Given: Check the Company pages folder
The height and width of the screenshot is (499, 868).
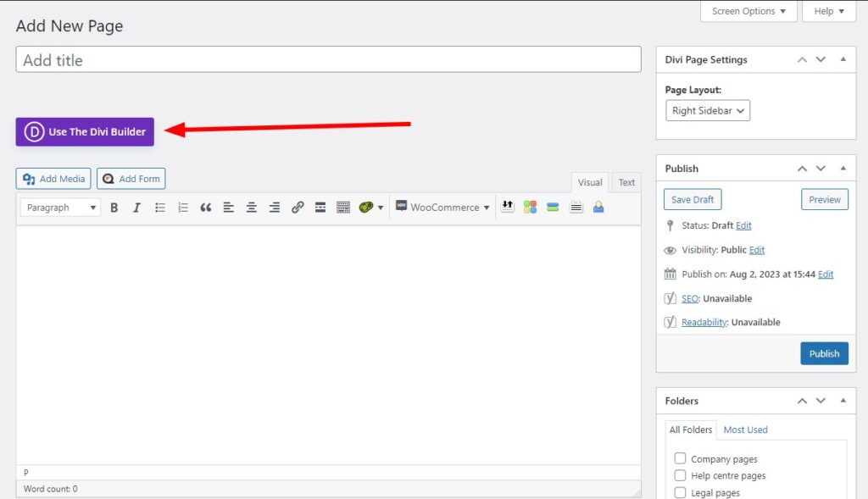Looking at the screenshot, I should [680, 459].
